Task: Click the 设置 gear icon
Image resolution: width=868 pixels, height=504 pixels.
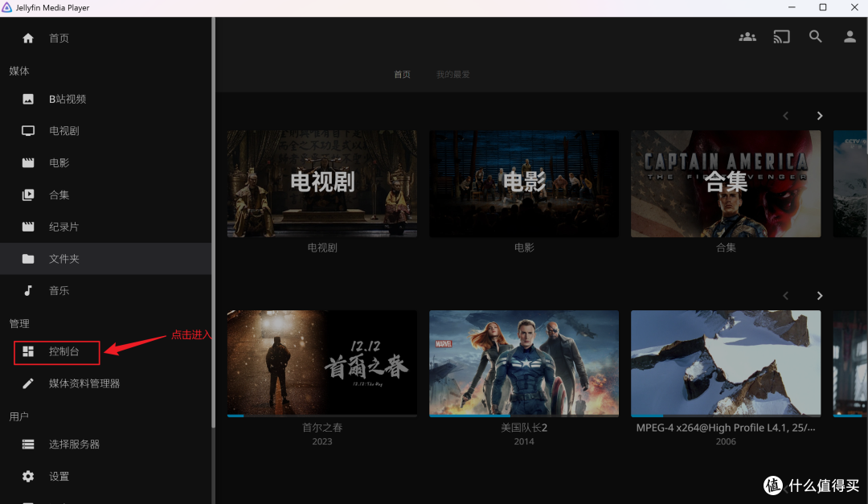Action: click(x=27, y=477)
